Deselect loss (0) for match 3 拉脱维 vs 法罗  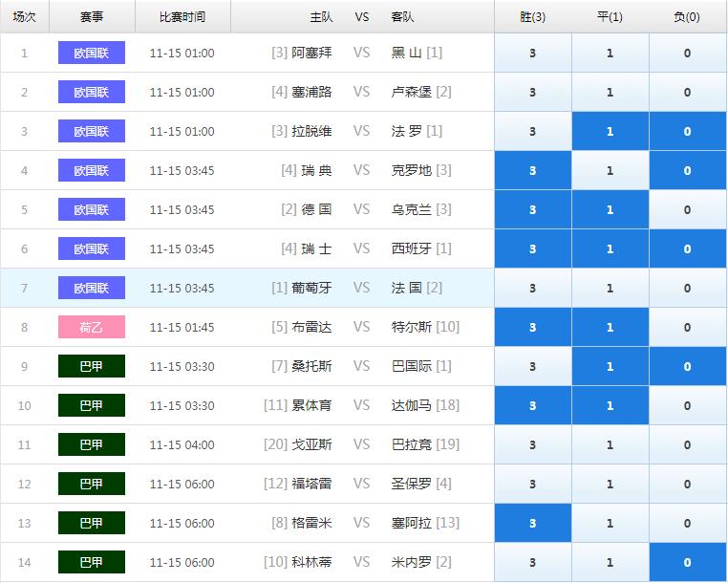point(688,131)
